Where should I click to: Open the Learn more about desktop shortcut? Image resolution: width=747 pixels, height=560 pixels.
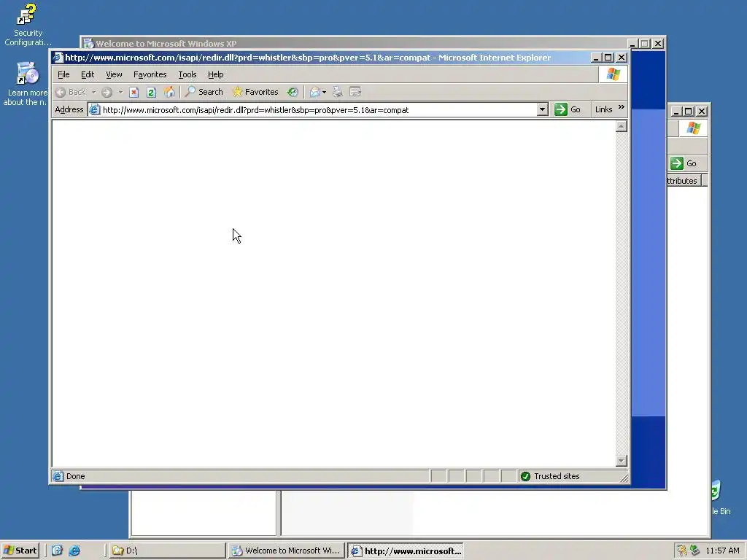(x=27, y=84)
